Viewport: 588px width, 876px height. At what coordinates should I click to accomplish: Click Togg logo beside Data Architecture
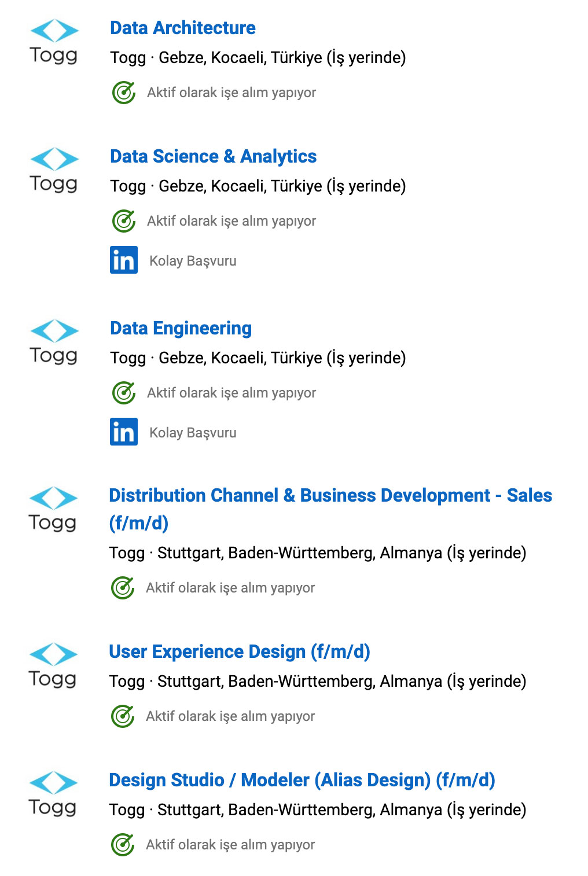(54, 42)
